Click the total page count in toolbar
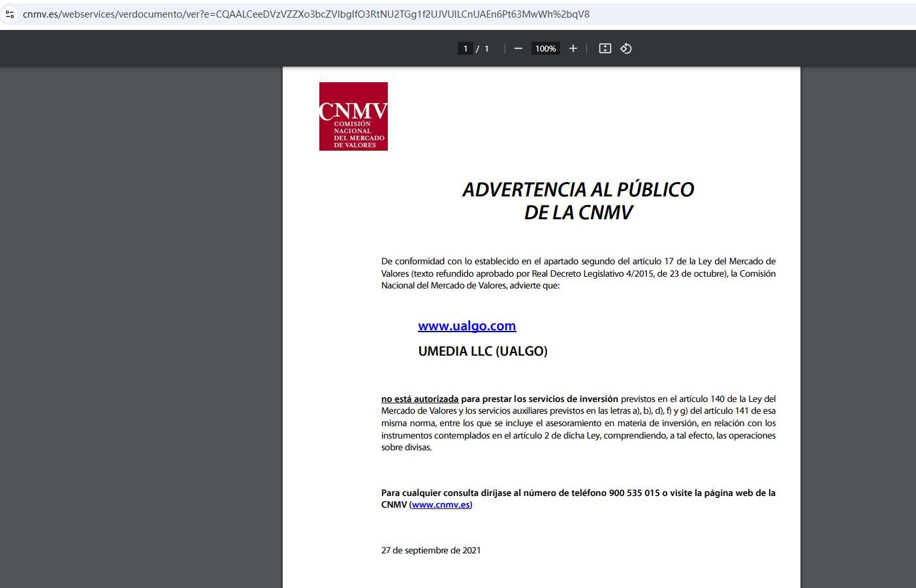The height and width of the screenshot is (588, 916). pyautogui.click(x=486, y=48)
